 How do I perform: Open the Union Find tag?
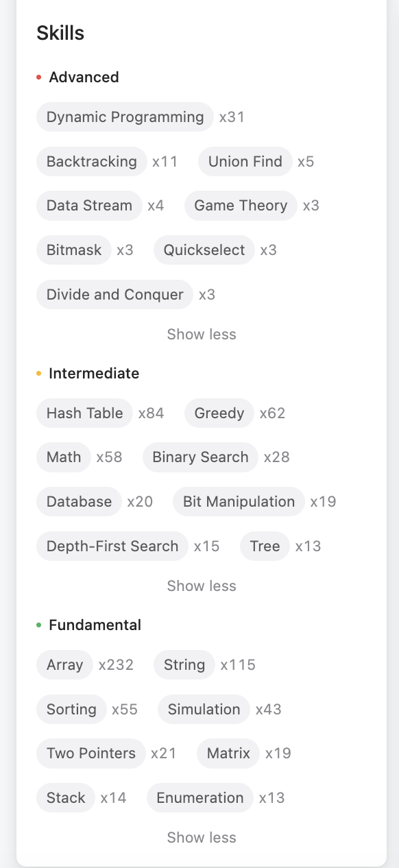[245, 161]
